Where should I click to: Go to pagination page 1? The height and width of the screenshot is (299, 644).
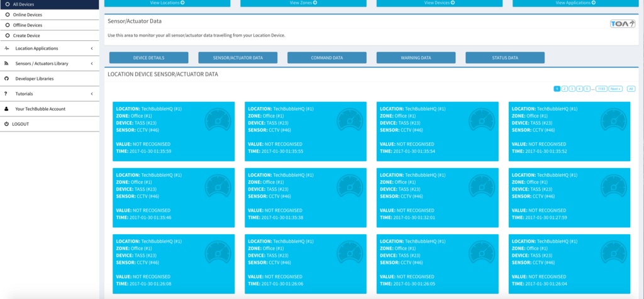click(x=557, y=89)
